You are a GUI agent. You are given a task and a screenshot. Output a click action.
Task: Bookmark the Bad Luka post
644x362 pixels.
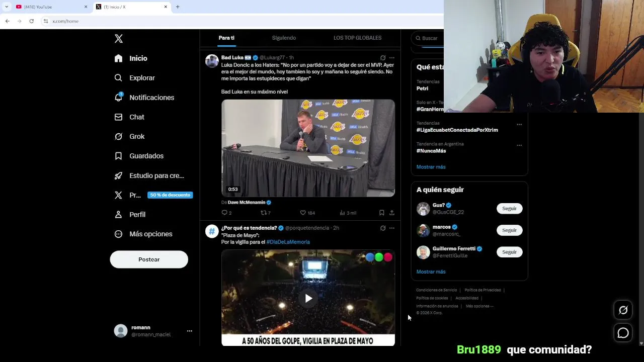(381, 213)
